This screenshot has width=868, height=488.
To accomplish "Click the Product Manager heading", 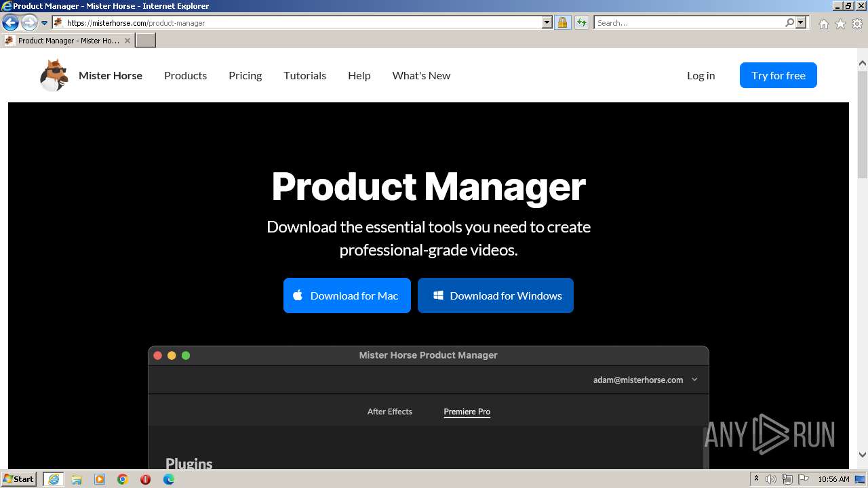I will (429, 186).
